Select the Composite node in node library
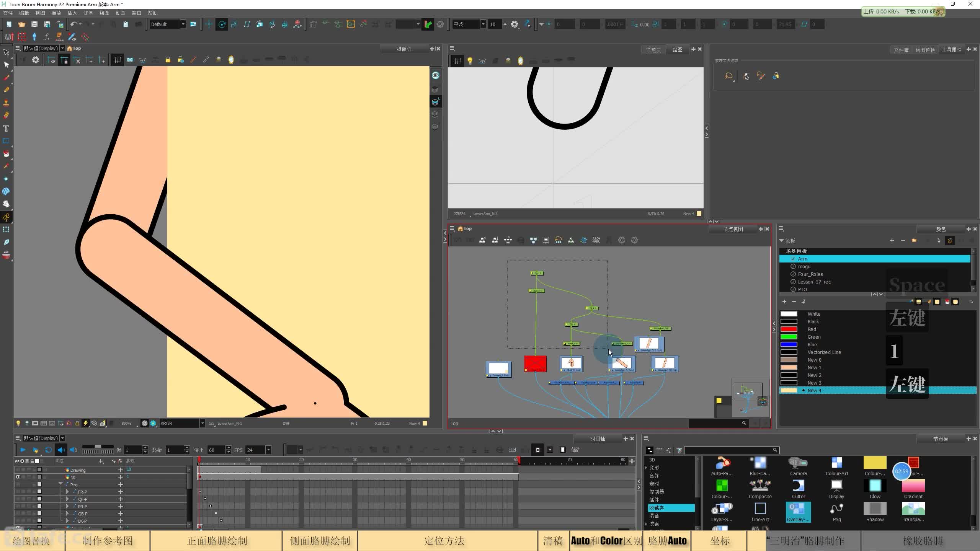Viewport: 980px width, 551px height. pos(760,489)
